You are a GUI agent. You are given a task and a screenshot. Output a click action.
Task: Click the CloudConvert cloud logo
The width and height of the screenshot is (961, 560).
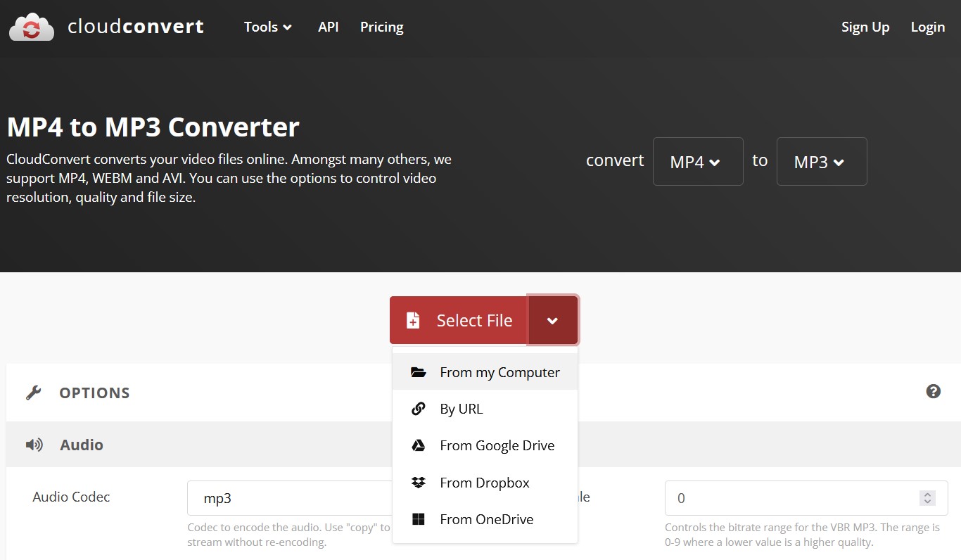[x=32, y=27]
